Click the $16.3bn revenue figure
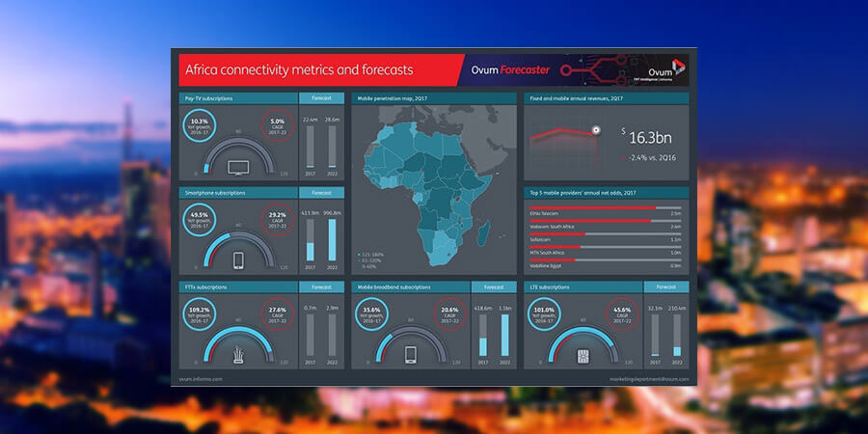The image size is (868, 434). [x=646, y=137]
